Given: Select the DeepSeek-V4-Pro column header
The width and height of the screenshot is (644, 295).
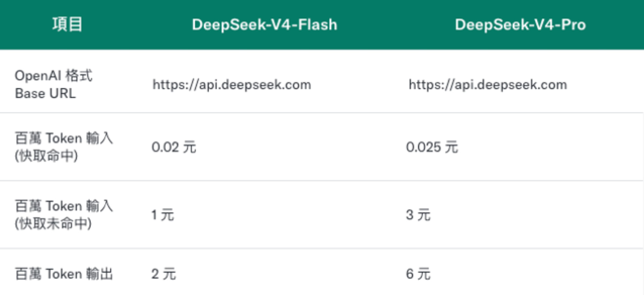Looking at the screenshot, I should pyautogui.click(x=520, y=25).
